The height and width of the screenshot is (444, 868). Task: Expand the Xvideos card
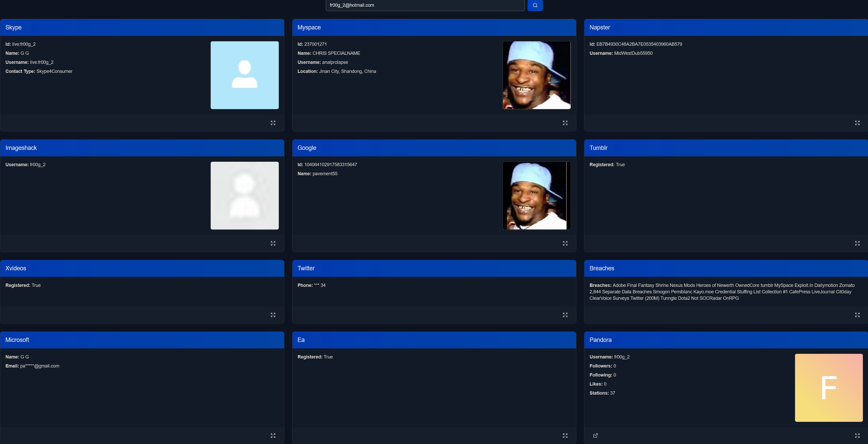273,315
